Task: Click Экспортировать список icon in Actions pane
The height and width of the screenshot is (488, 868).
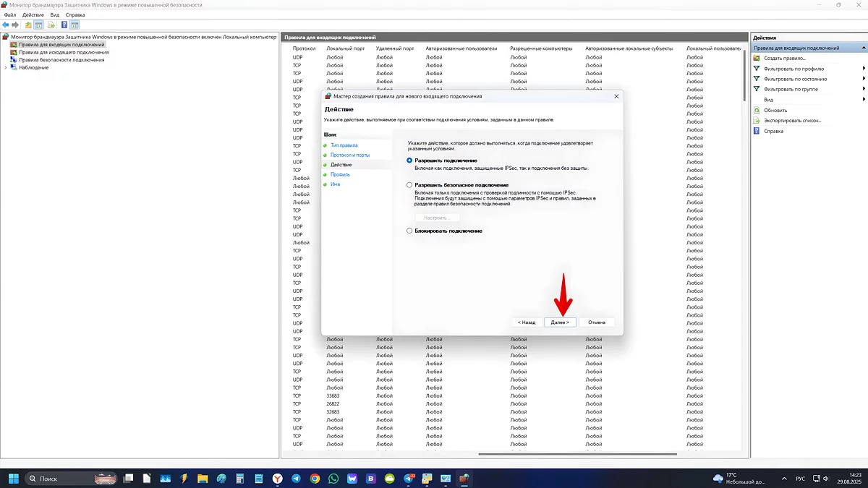Action: (757, 120)
